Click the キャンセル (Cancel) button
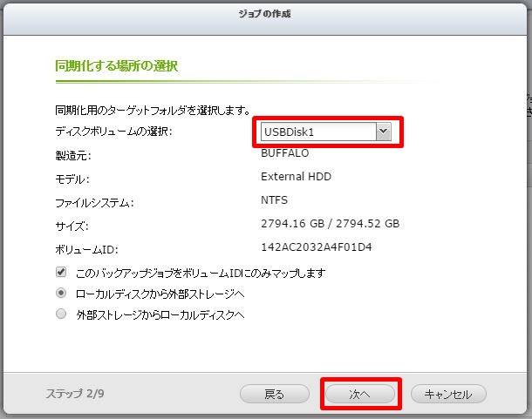 click(448, 394)
